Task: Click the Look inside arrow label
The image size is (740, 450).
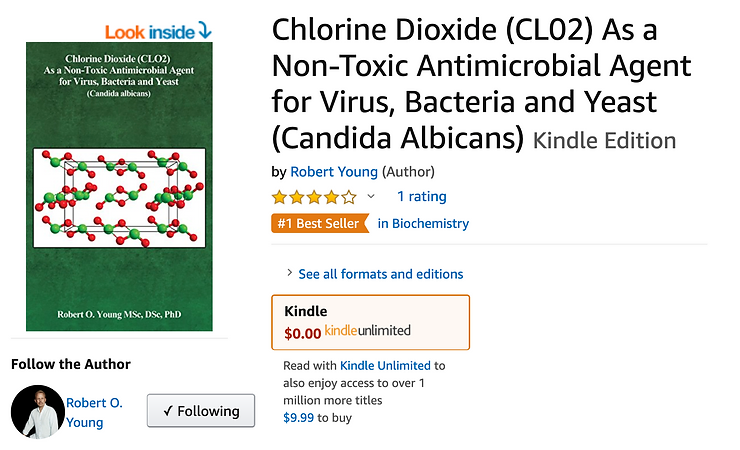Action: pos(158,30)
